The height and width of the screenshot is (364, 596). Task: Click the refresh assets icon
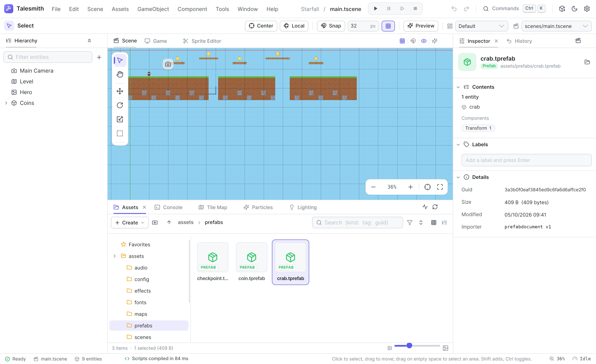point(435,207)
